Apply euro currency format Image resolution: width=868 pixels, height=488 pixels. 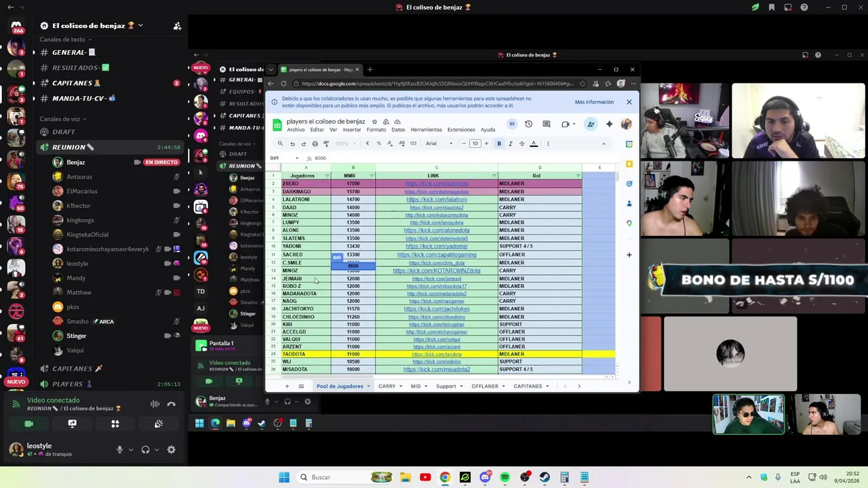click(x=368, y=144)
